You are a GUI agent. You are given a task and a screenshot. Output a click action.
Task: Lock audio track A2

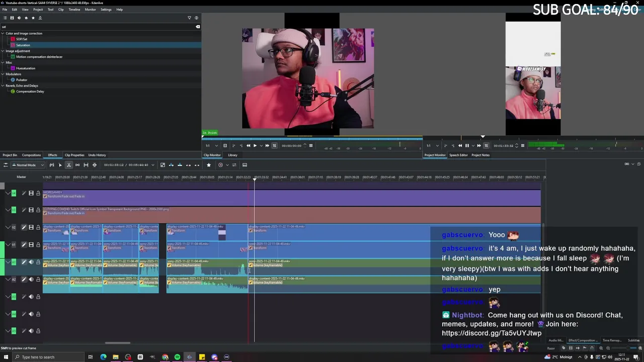click(38, 279)
